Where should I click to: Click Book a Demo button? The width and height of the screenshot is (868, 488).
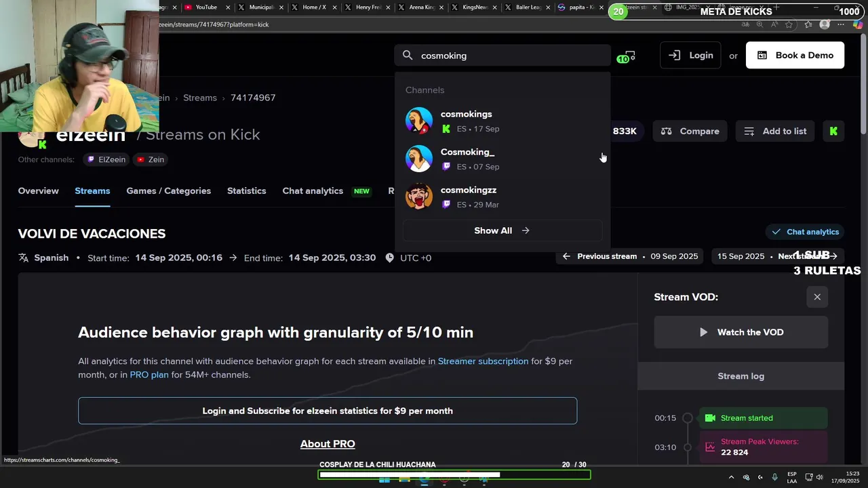[x=795, y=56]
